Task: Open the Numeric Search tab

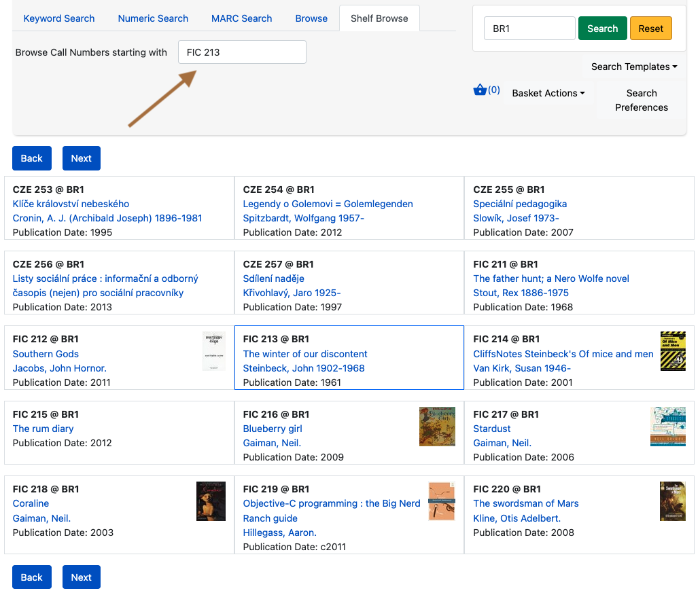Action: [x=153, y=18]
